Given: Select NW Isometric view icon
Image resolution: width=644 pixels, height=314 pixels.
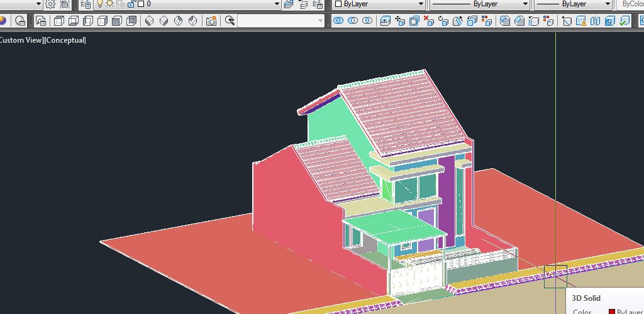Looking at the screenshot, I should 192,21.
